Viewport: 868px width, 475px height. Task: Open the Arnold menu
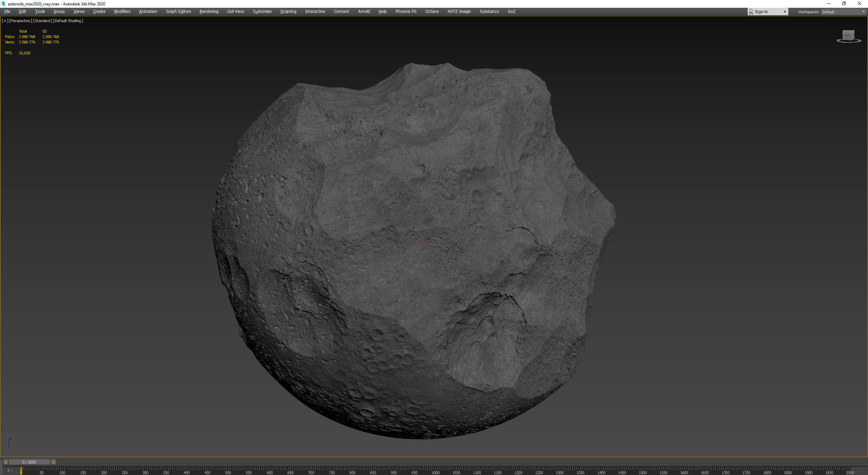(x=364, y=12)
